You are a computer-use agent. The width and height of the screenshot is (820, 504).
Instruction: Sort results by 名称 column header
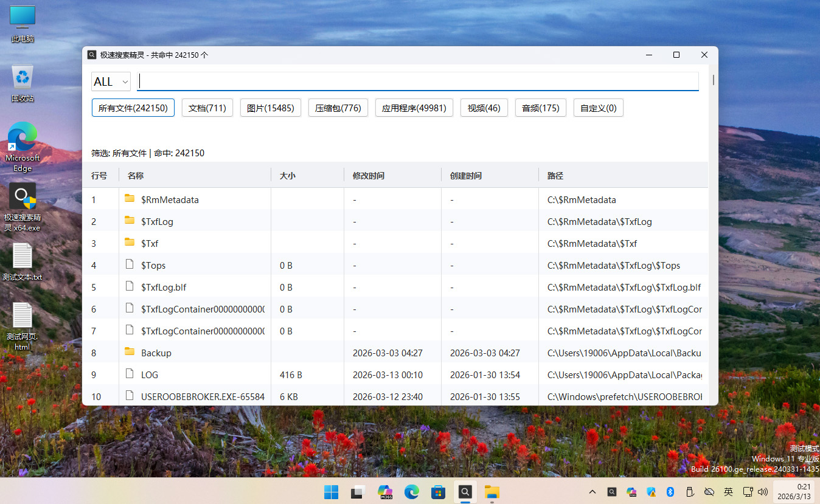click(136, 176)
